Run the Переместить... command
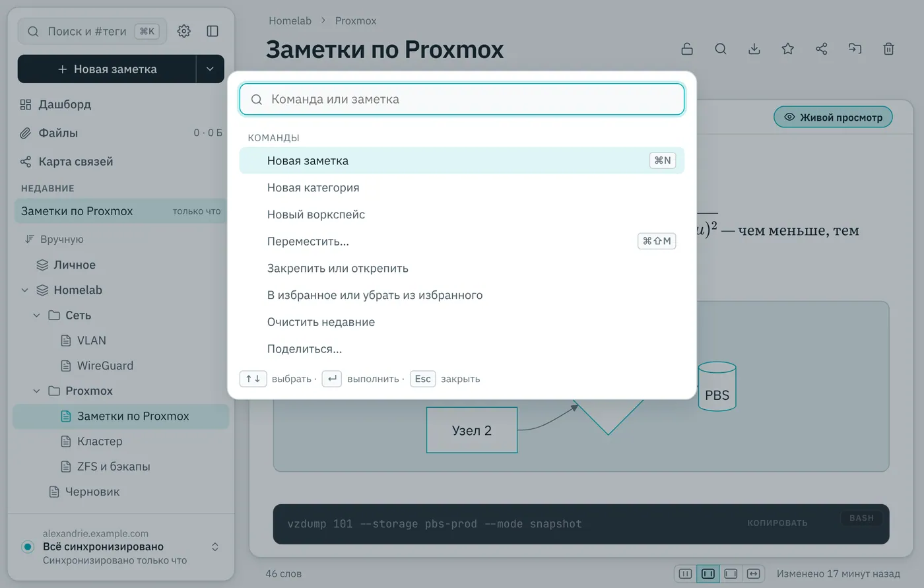Screen dimensions: 924x588 click(x=461, y=241)
